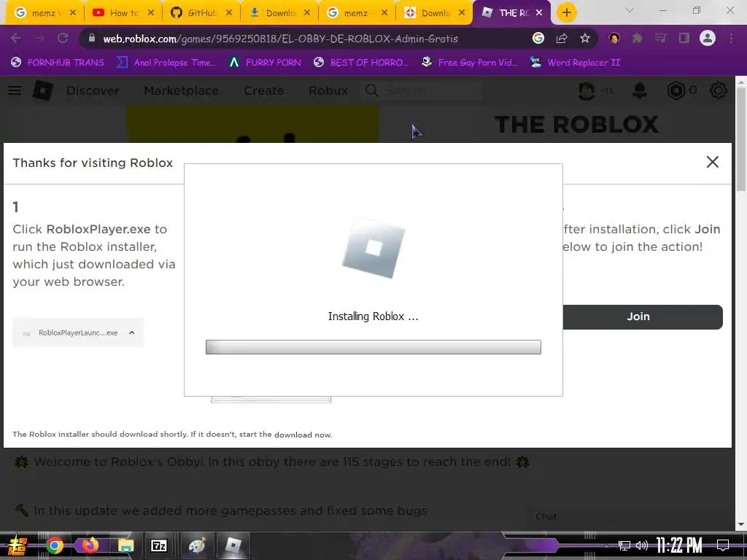
Task: Click the Roblox header avatar icon
Action: [x=587, y=90]
